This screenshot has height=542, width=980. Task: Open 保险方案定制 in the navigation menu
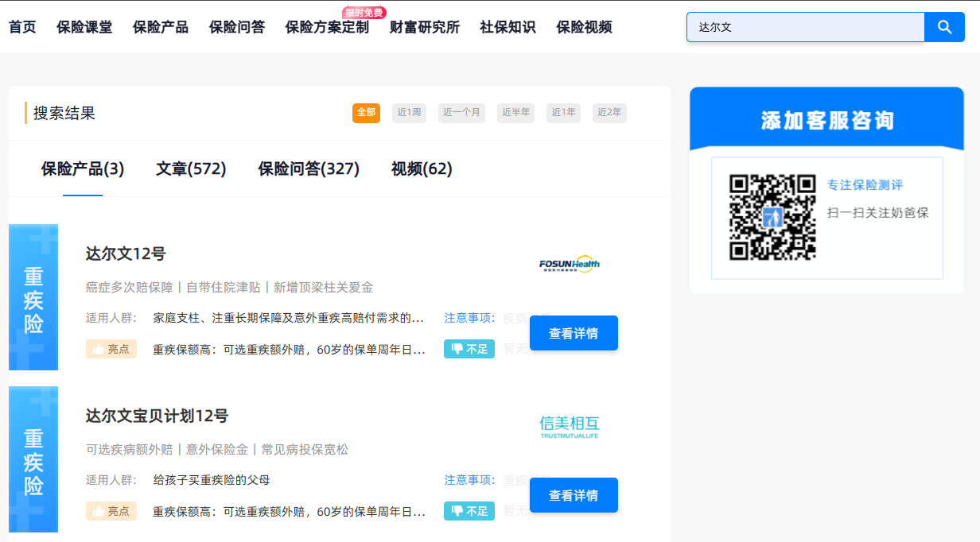pos(327,27)
